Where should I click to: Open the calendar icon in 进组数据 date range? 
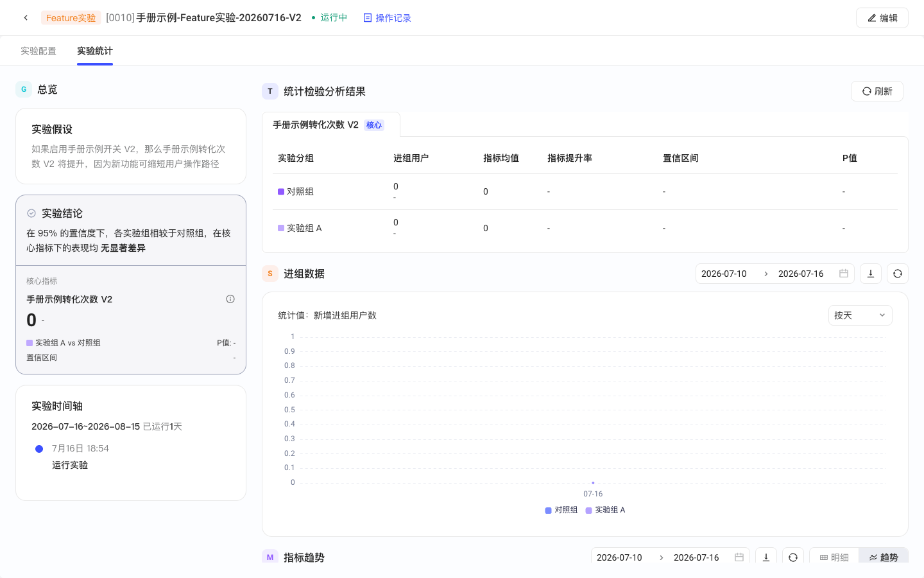click(844, 274)
